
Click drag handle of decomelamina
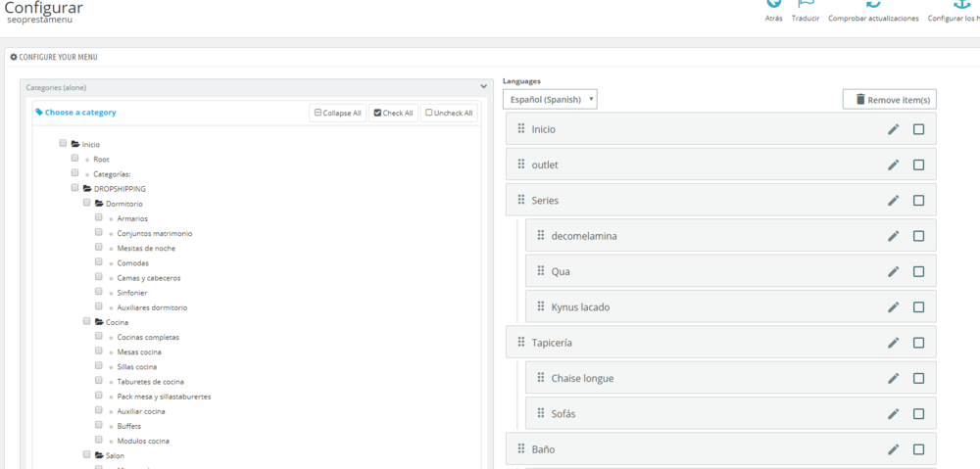(541, 235)
